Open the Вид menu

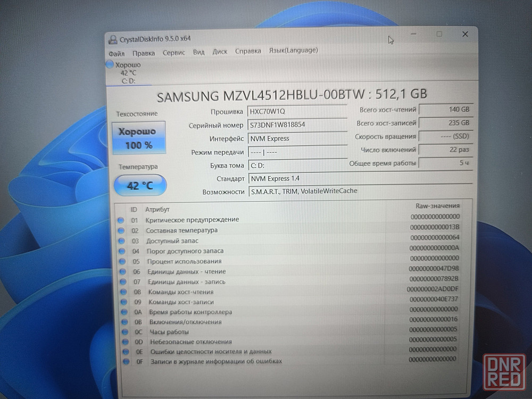point(199,52)
